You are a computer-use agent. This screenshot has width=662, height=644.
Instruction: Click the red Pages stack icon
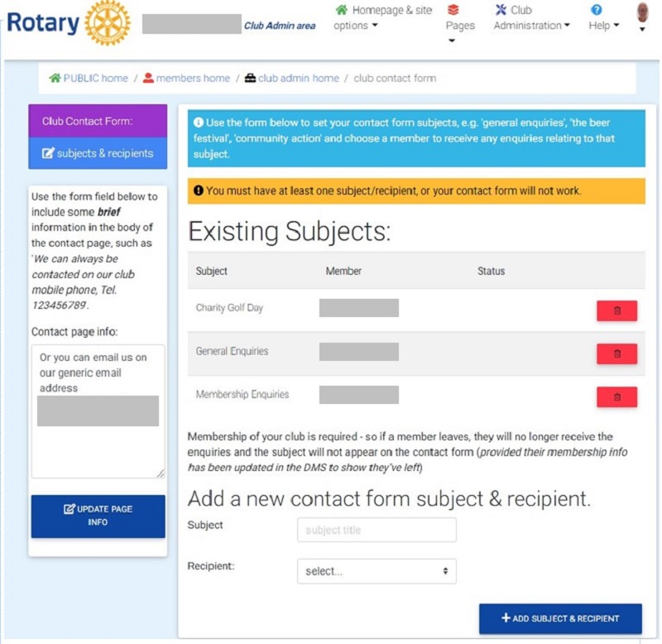click(x=453, y=10)
